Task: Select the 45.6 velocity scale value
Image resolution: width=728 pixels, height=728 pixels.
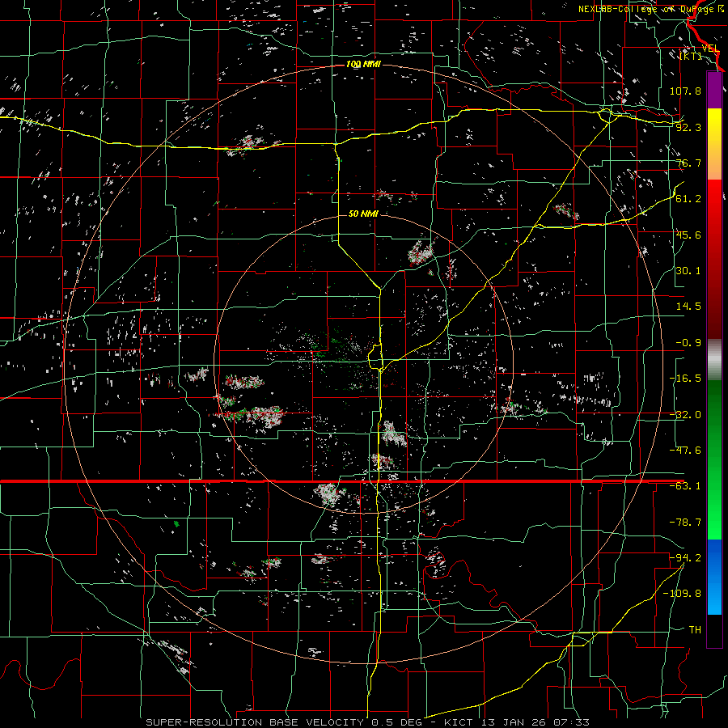Action: click(688, 235)
